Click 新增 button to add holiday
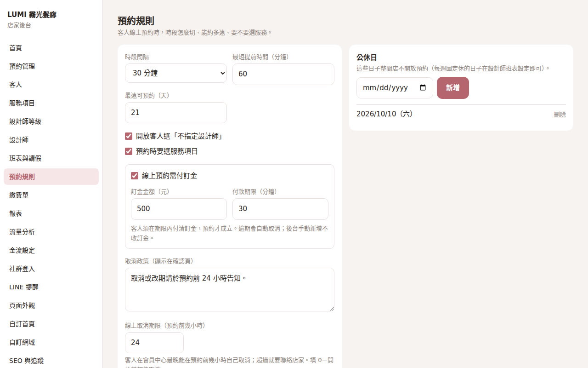 pos(453,88)
